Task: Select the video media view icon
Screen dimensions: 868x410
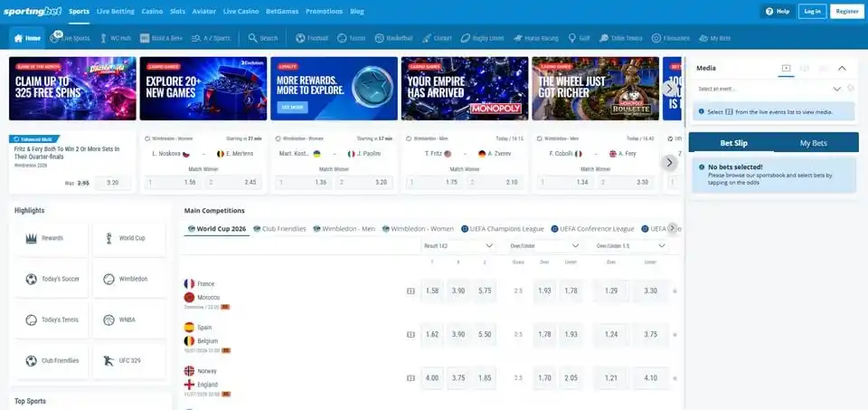Action: (786, 68)
